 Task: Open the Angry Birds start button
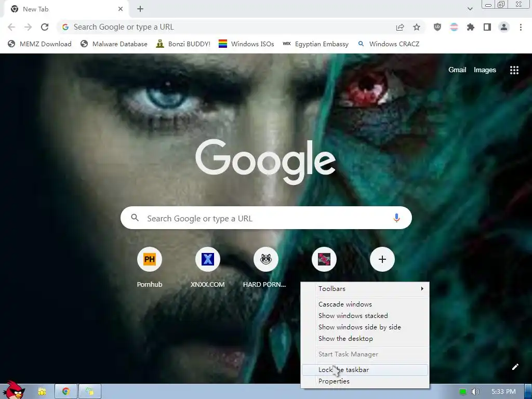pyautogui.click(x=14, y=390)
